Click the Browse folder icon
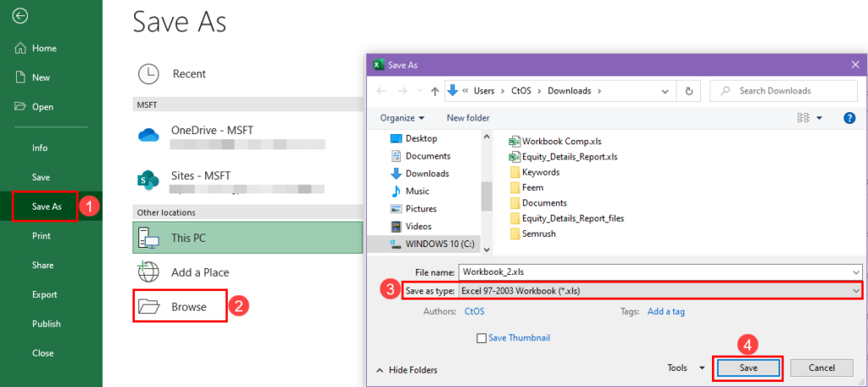 149,306
